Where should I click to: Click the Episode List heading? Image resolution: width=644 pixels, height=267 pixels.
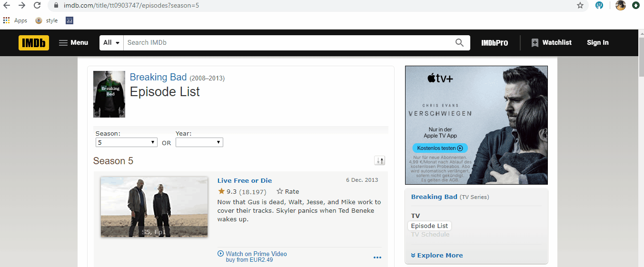pyautogui.click(x=165, y=92)
